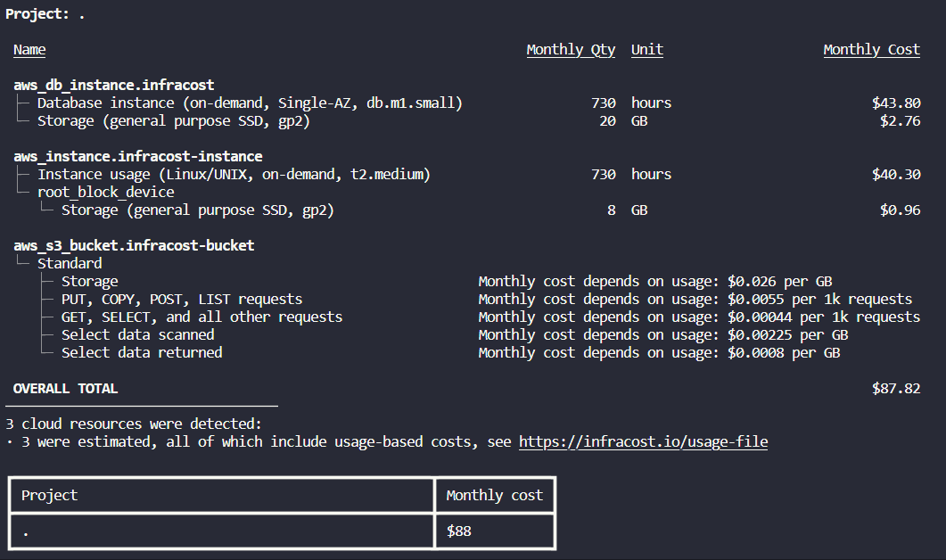946x560 pixels.
Task: Select the aws_s3_bucket.infracost-bucket resource name
Action: [x=134, y=245]
